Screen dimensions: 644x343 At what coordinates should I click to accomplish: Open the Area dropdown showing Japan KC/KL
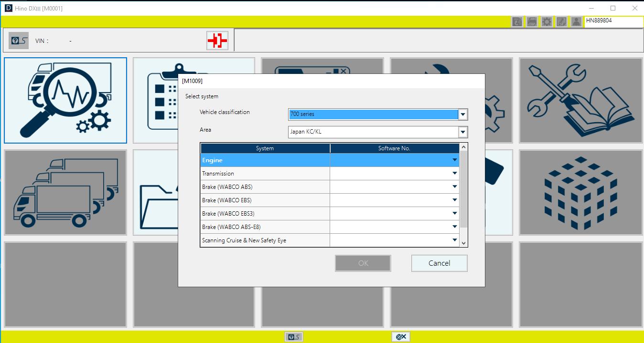coord(462,132)
